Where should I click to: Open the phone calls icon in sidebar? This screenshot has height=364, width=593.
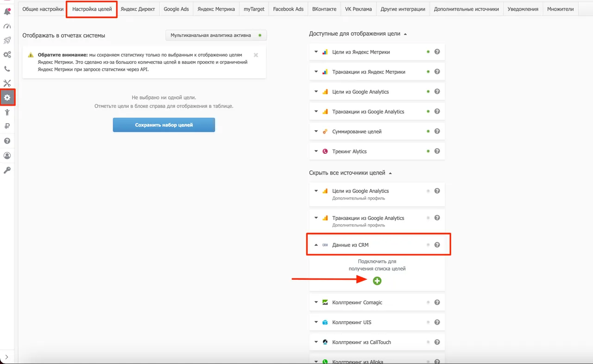[x=7, y=69]
